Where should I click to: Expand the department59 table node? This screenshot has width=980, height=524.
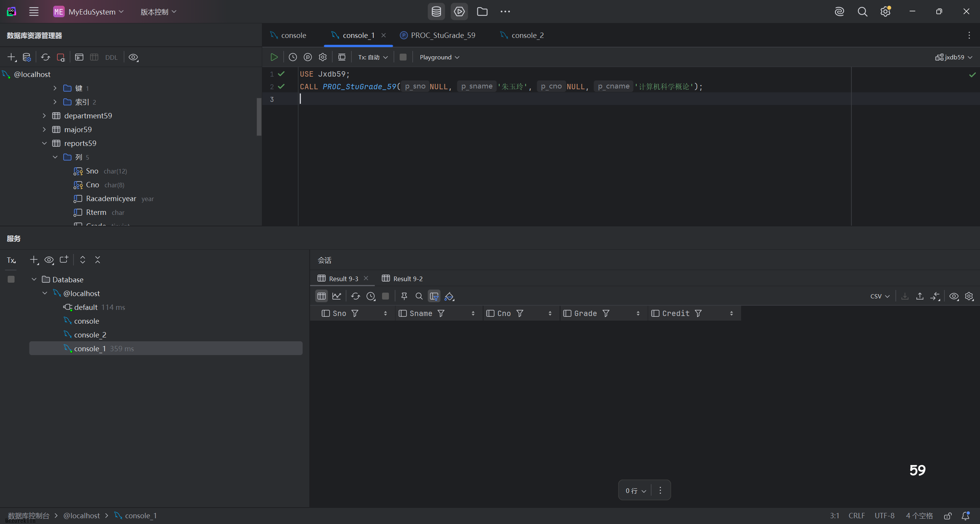[x=44, y=116]
